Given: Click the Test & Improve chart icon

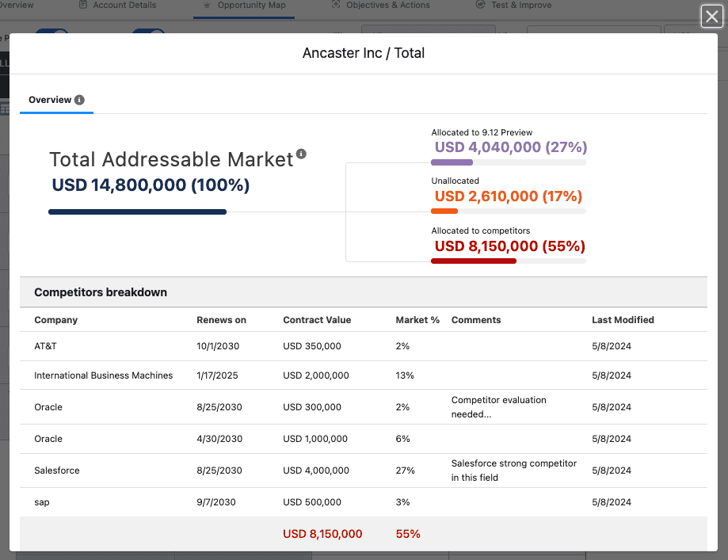Looking at the screenshot, I should click(x=480, y=5).
